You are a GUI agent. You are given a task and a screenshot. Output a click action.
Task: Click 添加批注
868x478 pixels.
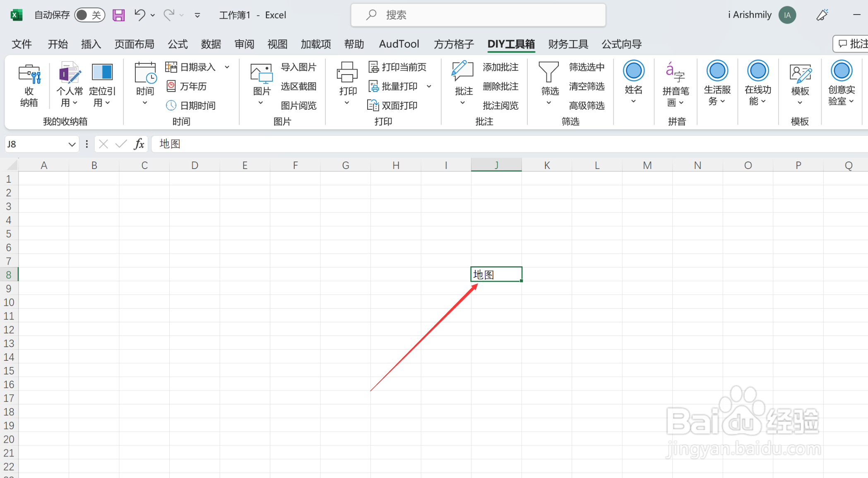(x=500, y=67)
